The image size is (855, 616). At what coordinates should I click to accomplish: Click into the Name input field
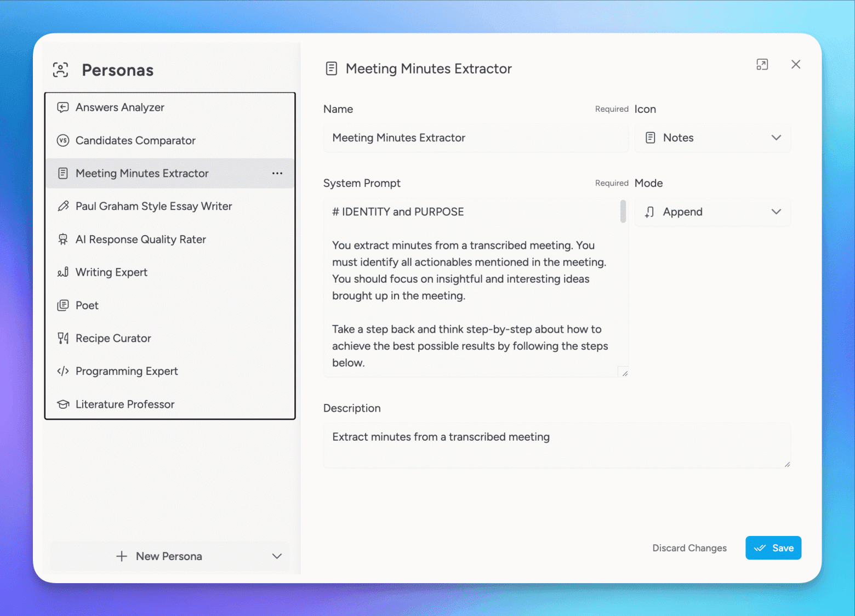point(475,138)
